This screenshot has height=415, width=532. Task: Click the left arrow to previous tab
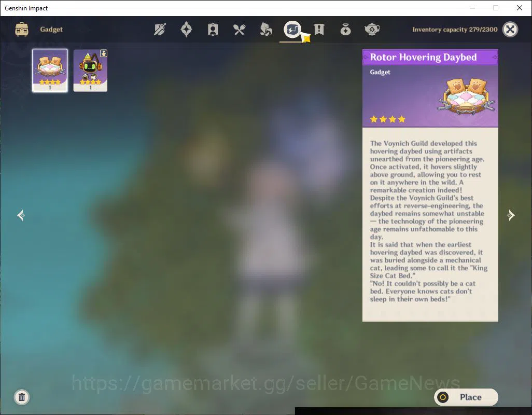[x=21, y=215]
